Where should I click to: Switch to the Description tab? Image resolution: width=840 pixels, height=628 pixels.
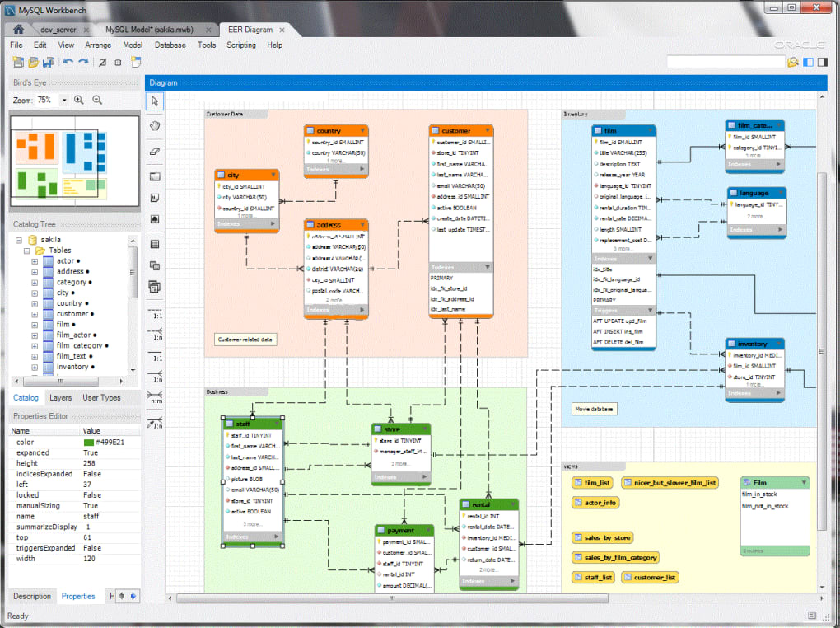(x=32, y=597)
